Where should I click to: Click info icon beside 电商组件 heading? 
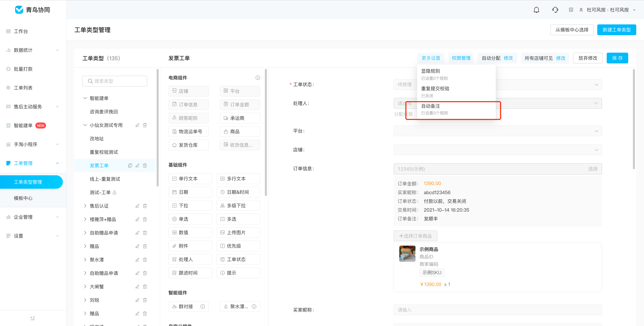[258, 78]
